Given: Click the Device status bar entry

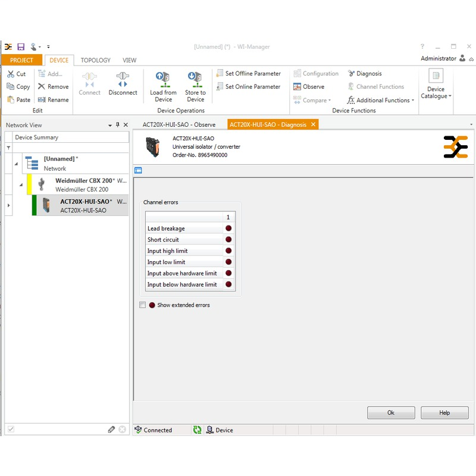Looking at the screenshot, I should 220,430.
